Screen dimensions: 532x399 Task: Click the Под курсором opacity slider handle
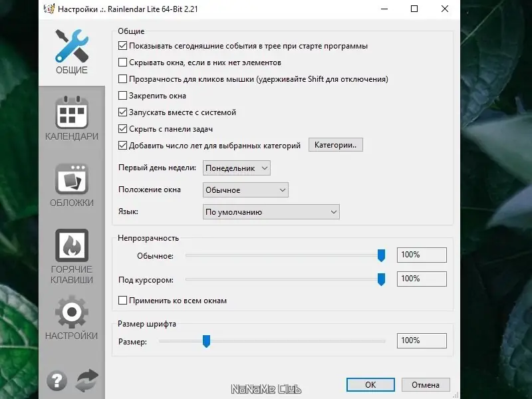coord(381,279)
